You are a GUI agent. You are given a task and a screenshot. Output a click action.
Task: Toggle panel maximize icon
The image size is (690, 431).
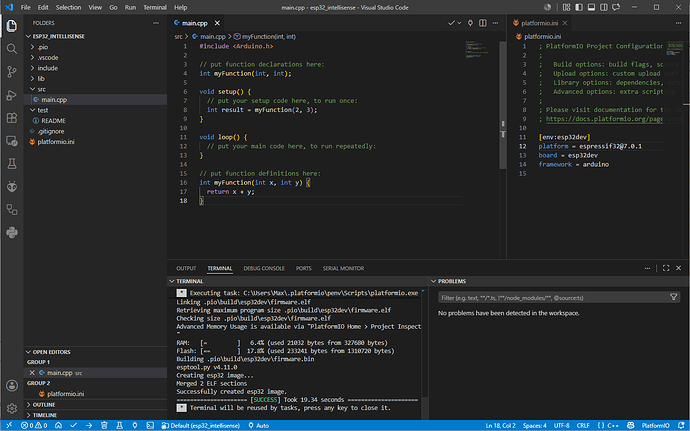point(666,268)
